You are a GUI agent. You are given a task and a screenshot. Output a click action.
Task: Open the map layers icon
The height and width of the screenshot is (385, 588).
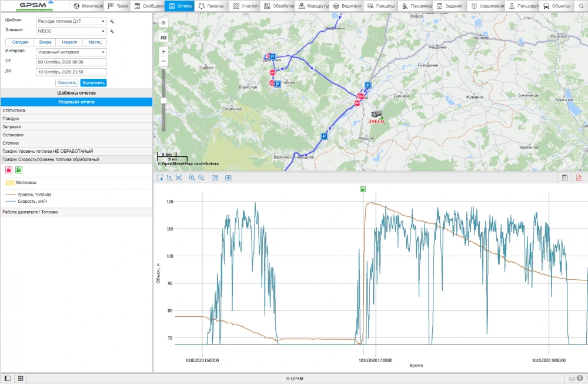(x=163, y=38)
